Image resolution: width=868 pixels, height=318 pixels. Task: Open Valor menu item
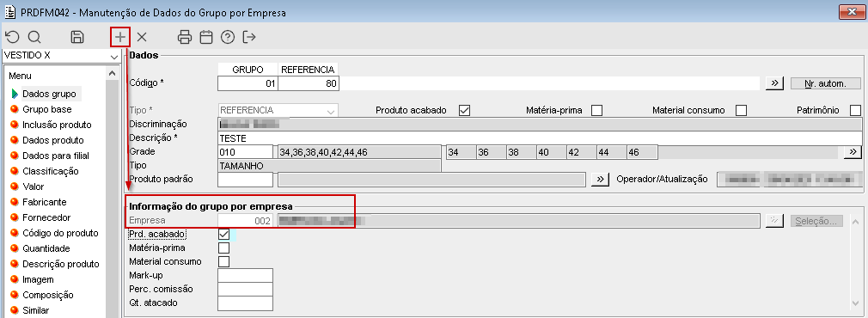[x=33, y=187]
